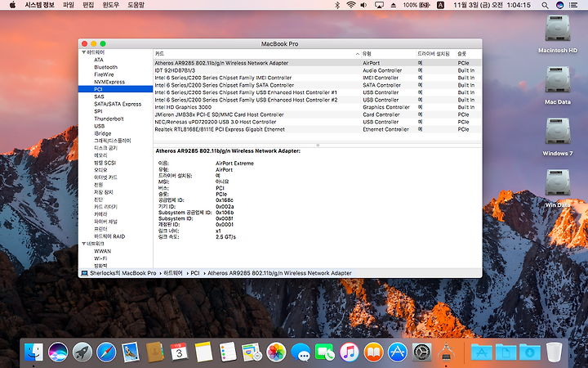
Task: Open Documents folder stack in dock
Action: click(506, 352)
